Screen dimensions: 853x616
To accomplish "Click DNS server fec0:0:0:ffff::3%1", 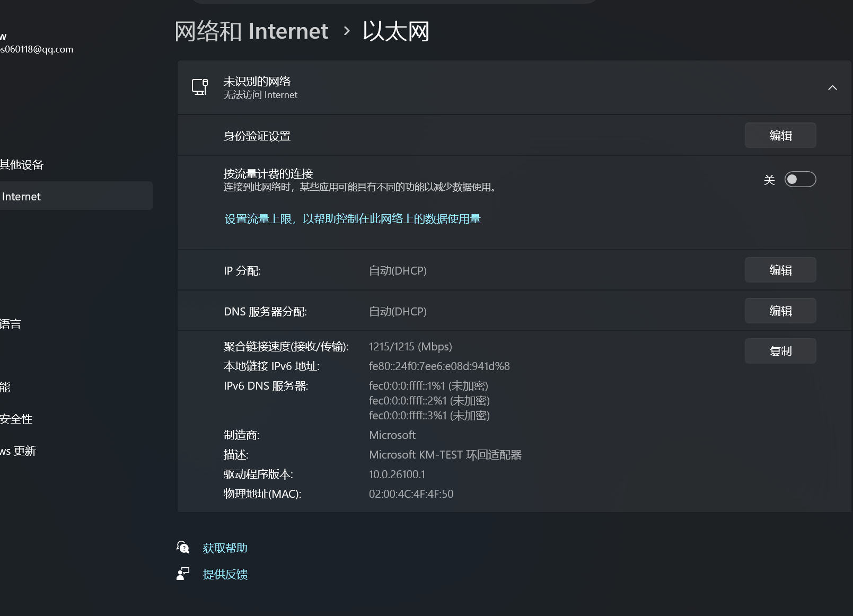I will point(429,415).
